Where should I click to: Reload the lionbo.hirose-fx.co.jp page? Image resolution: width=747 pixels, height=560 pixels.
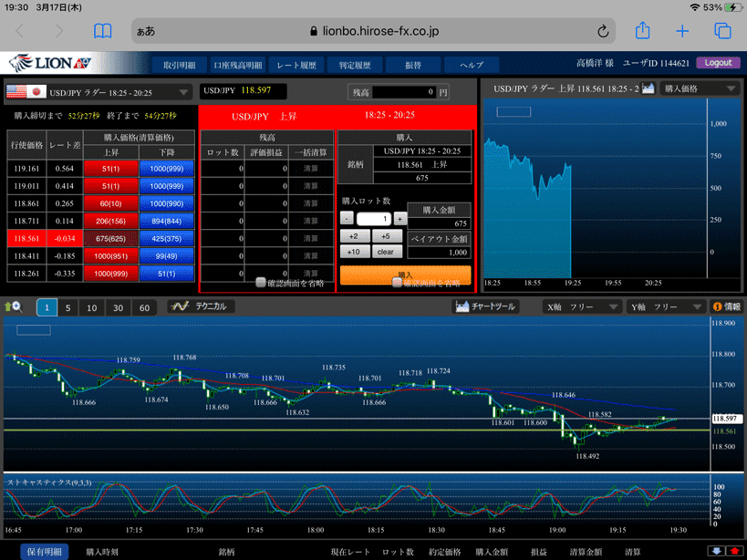[603, 31]
